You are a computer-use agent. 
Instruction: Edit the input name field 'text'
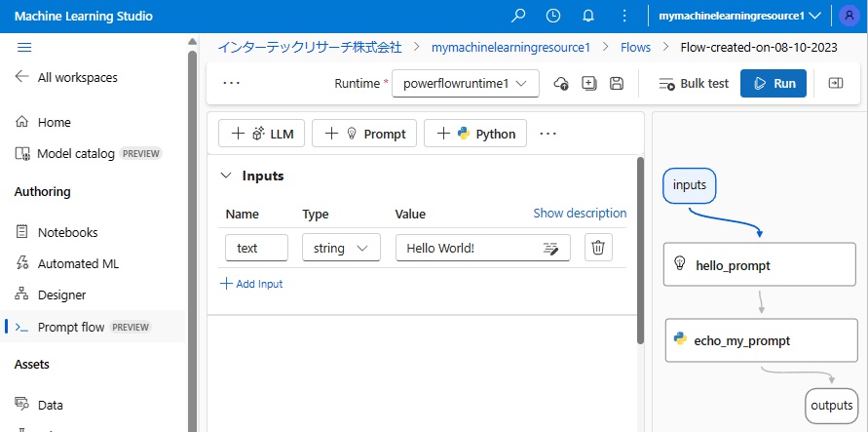pyautogui.click(x=257, y=248)
